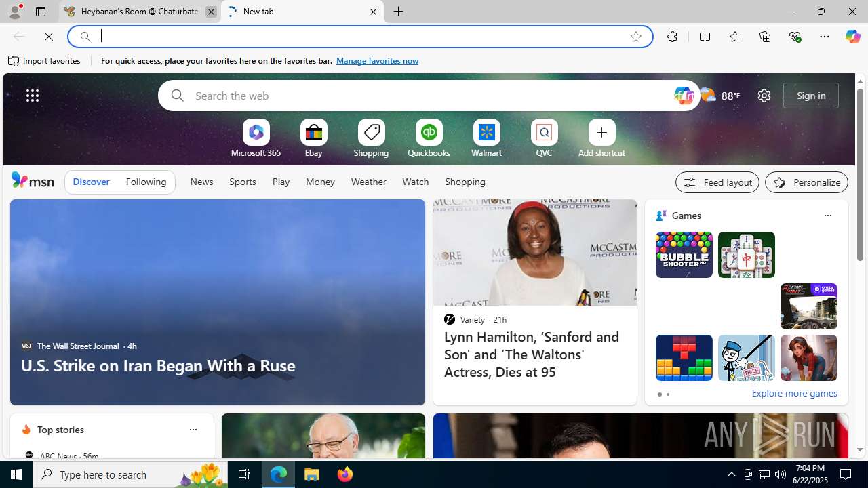
Task: Click the Sign in button
Action: [x=811, y=96]
